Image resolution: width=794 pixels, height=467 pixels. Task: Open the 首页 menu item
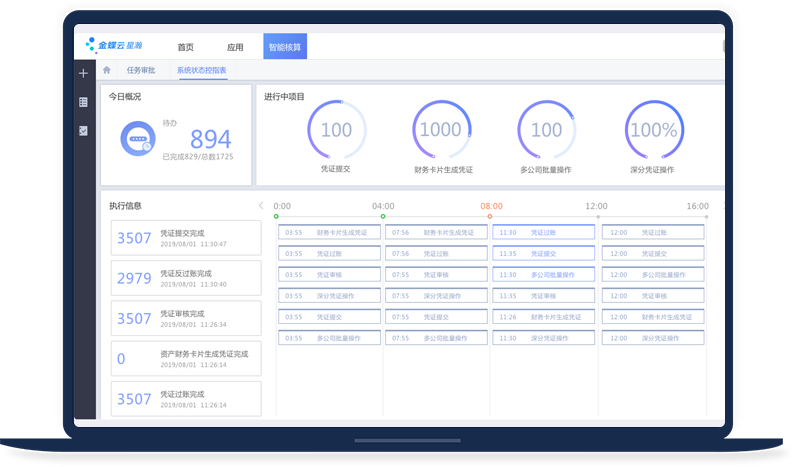tap(185, 47)
